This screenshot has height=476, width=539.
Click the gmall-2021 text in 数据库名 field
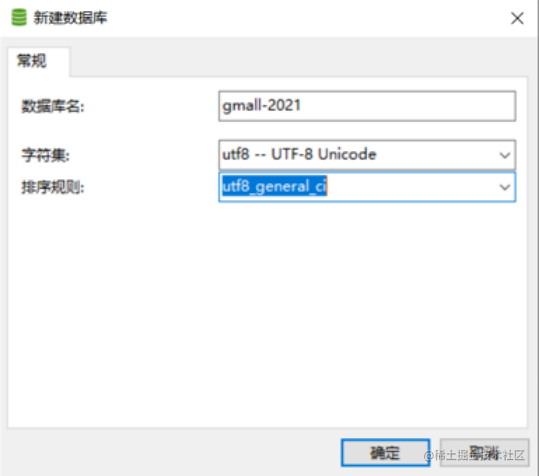[261, 106]
